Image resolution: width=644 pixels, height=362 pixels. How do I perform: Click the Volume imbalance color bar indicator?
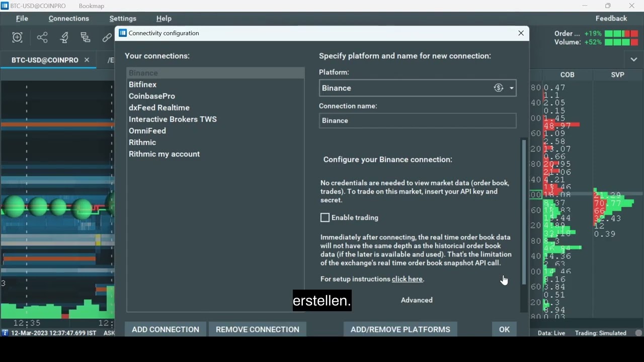click(x=621, y=43)
